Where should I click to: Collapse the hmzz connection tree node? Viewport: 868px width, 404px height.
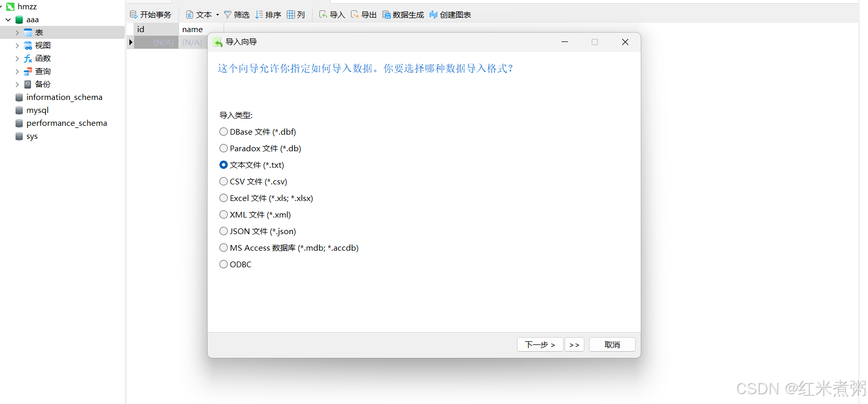2,7
